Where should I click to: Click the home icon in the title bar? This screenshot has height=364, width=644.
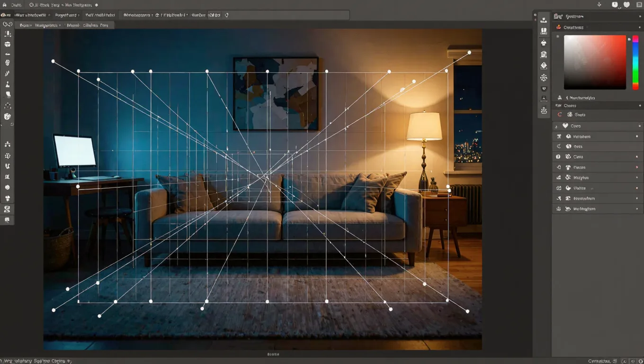(5, 5)
